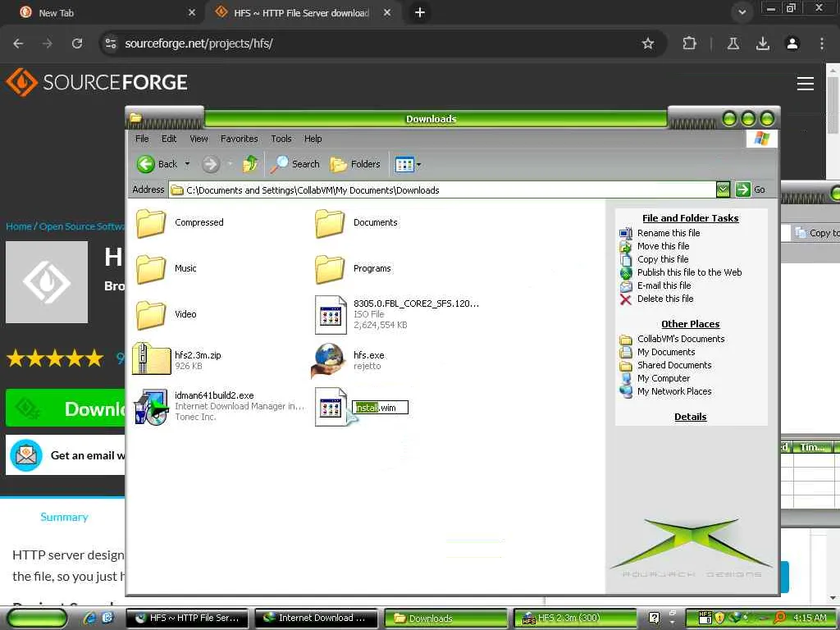Open the tab search dropdown arrow
The width and height of the screenshot is (840, 630).
click(x=742, y=12)
